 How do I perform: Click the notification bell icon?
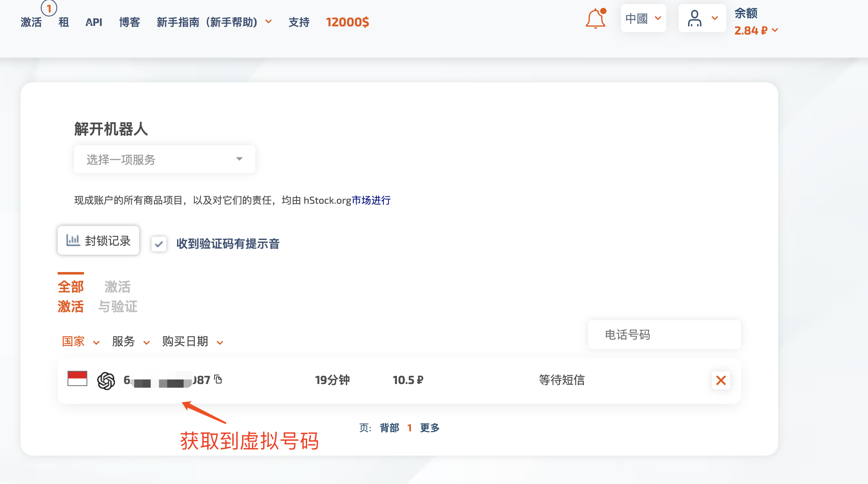pyautogui.click(x=595, y=19)
